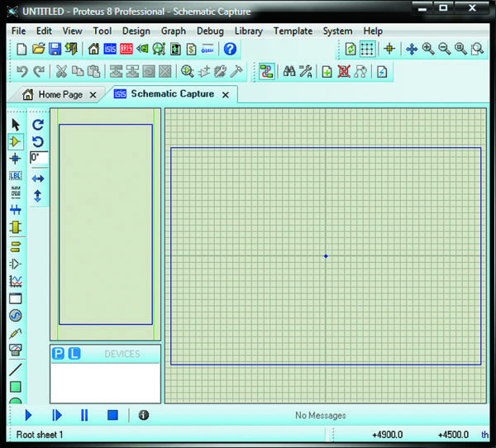Click the P (Pick Devices) button

(x=58, y=354)
